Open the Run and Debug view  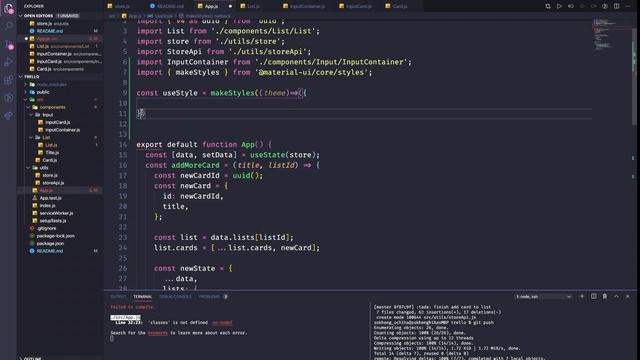coord(8,62)
